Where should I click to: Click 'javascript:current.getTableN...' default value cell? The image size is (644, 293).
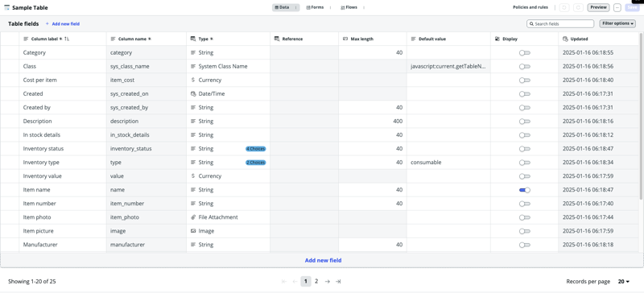pos(448,67)
